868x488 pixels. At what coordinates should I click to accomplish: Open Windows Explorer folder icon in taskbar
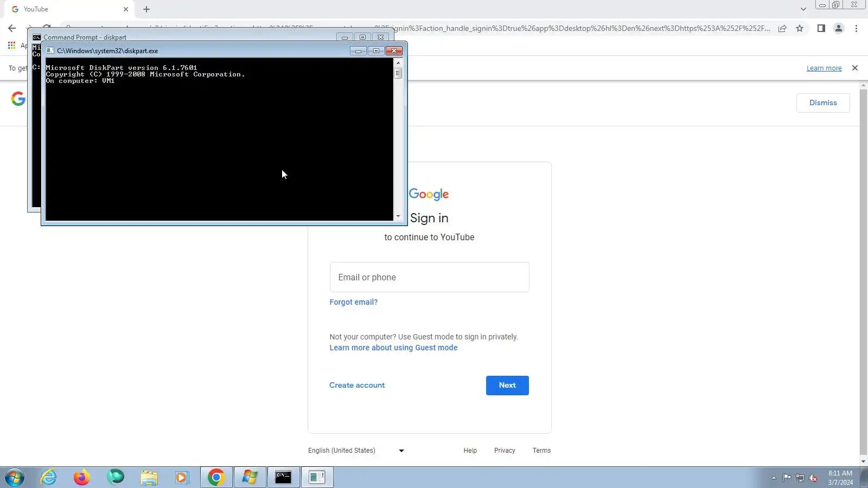pyautogui.click(x=149, y=477)
